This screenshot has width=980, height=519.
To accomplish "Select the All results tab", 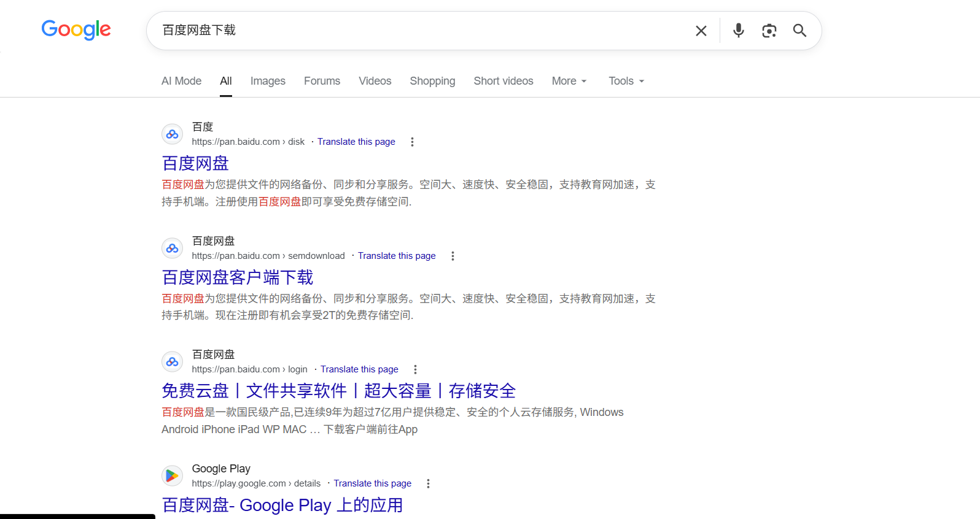I will tap(226, 81).
